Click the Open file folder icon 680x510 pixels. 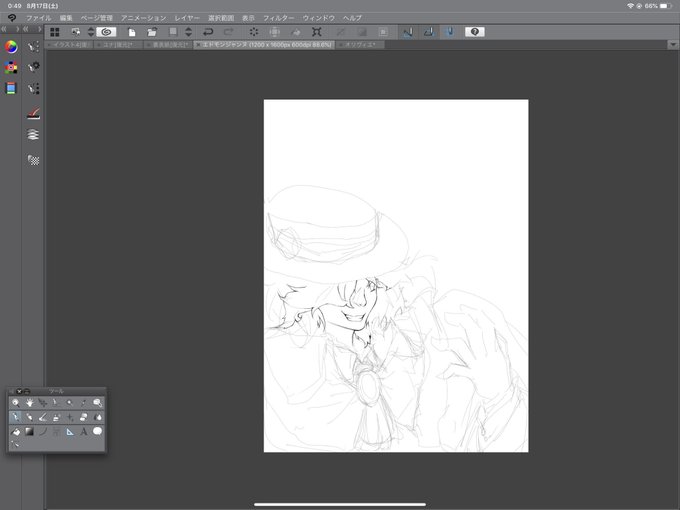click(152, 32)
